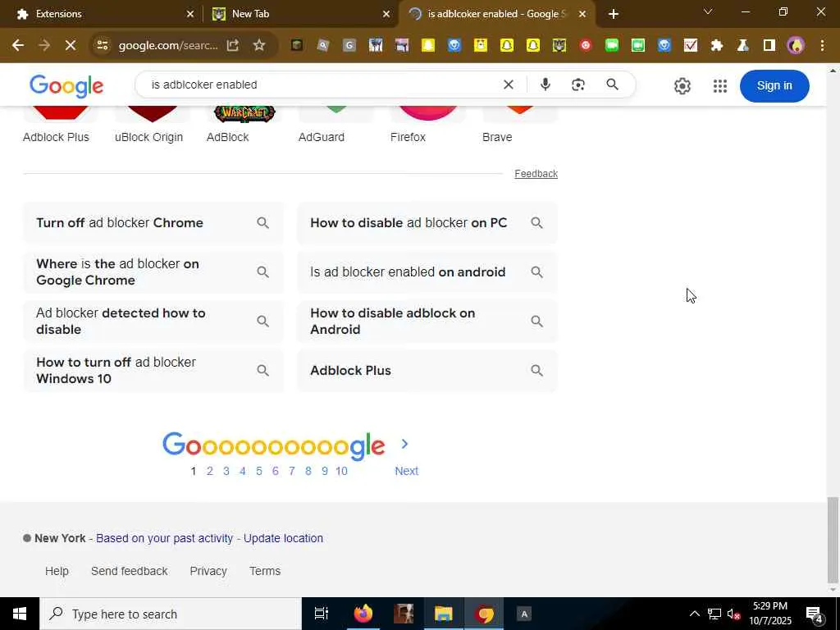
Task: Go back using the browser back arrow
Action: pos(18,46)
